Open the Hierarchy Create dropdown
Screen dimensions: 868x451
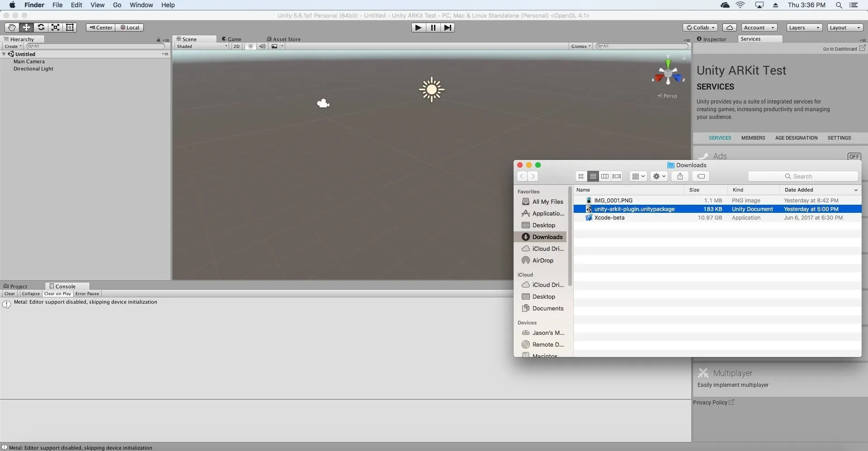click(13, 47)
